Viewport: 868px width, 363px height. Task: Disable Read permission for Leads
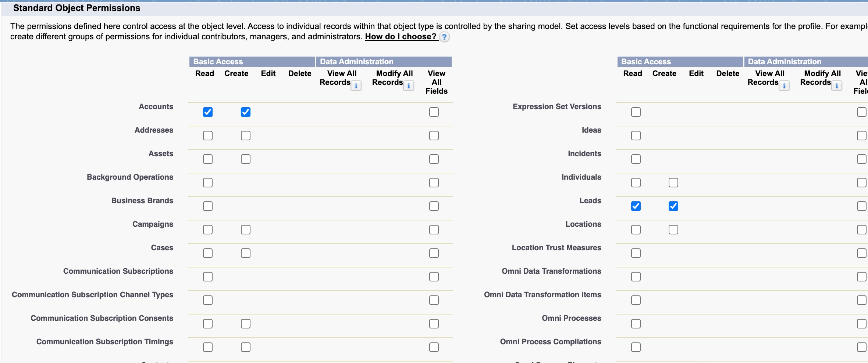(x=636, y=206)
